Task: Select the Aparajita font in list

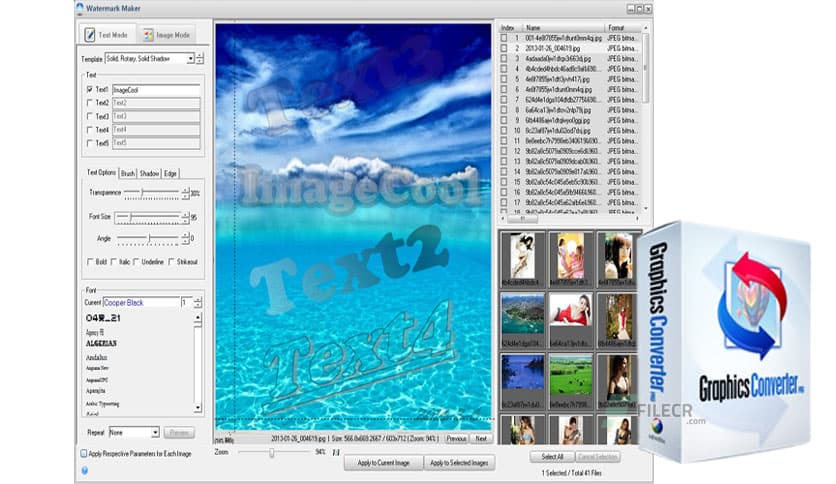Action: click(95, 391)
